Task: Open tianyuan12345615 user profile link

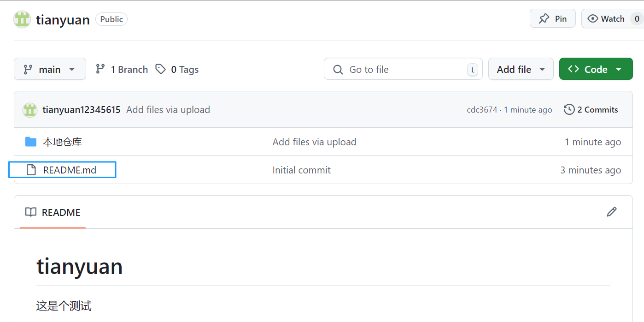Action: (x=82, y=110)
